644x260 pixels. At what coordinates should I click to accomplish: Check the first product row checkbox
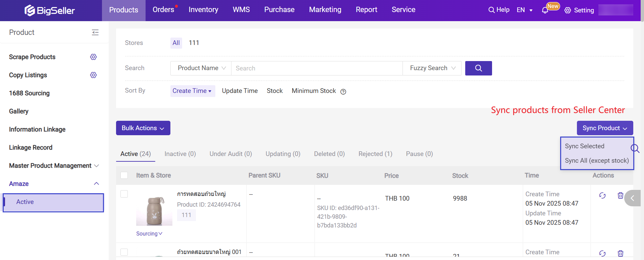coord(124,194)
